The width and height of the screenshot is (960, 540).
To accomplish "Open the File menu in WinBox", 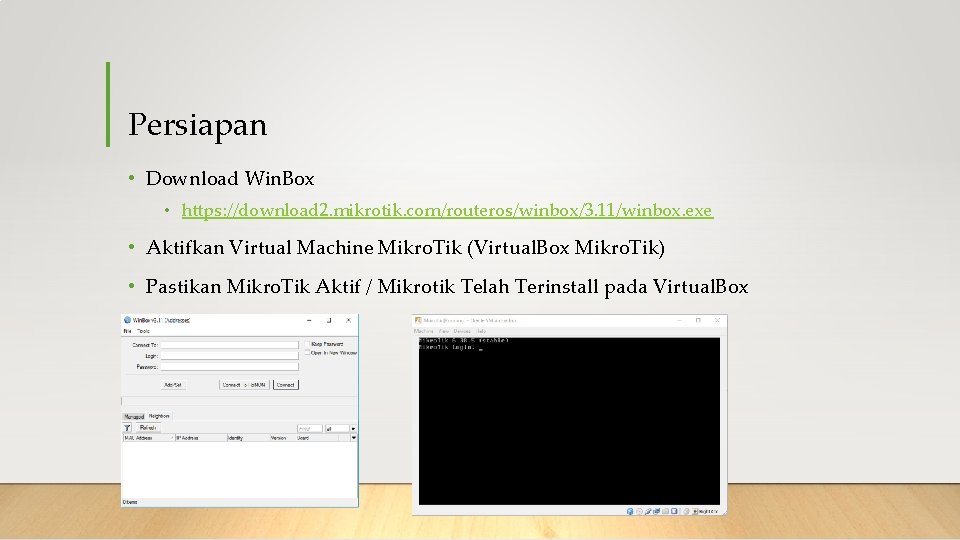I will coord(127,331).
